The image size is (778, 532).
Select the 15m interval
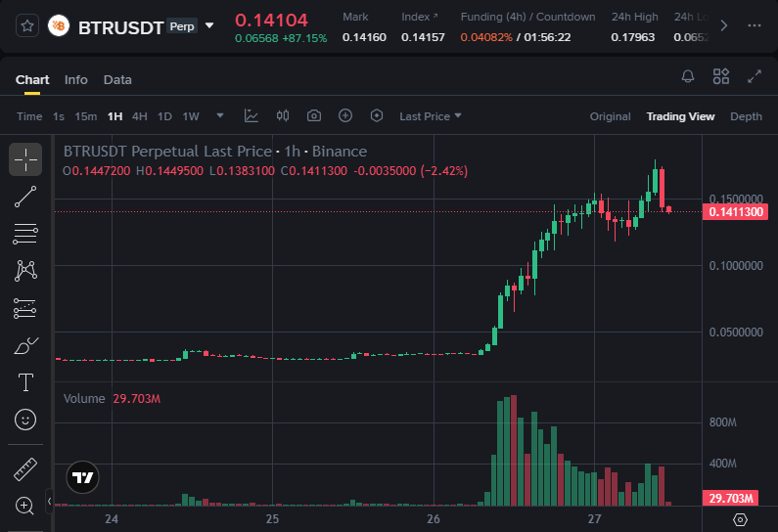(86, 116)
